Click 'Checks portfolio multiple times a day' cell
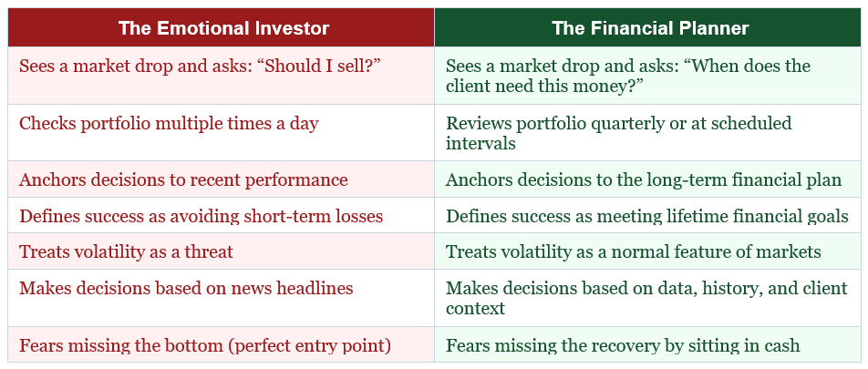This screenshot has width=868, height=369. coord(221,133)
